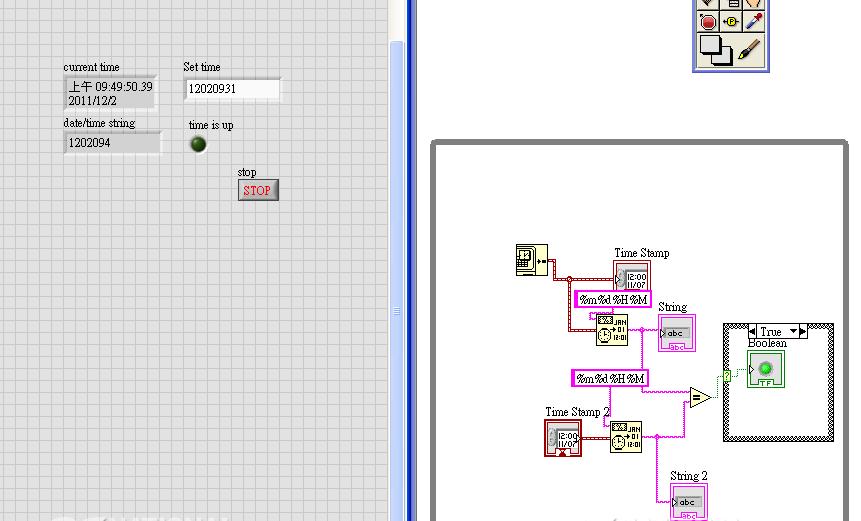Click the String 2 indicator terminal
Image resolution: width=861 pixels, height=521 pixels.
coord(689,501)
